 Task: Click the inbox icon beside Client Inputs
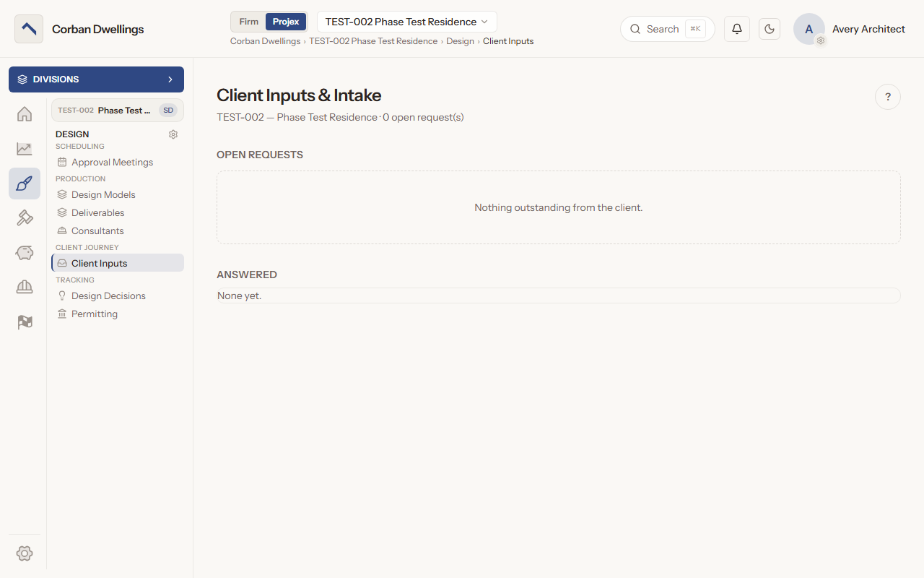click(x=62, y=264)
